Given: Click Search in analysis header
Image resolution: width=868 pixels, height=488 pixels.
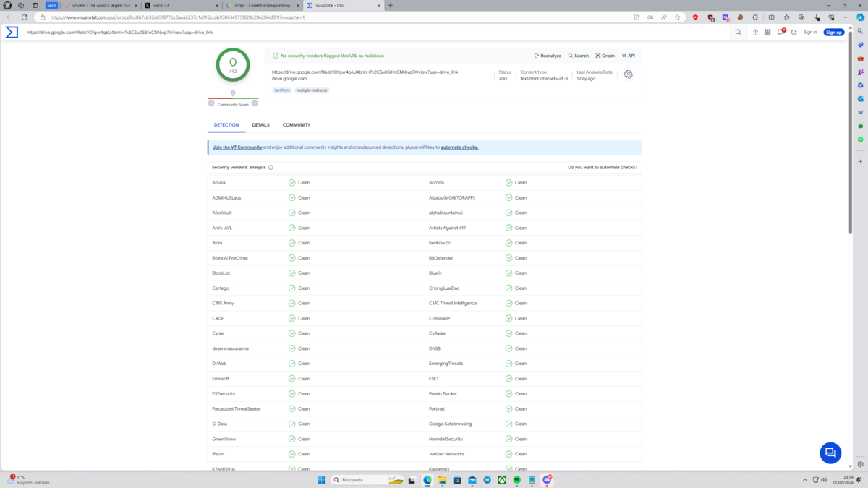Looking at the screenshot, I should pos(579,56).
